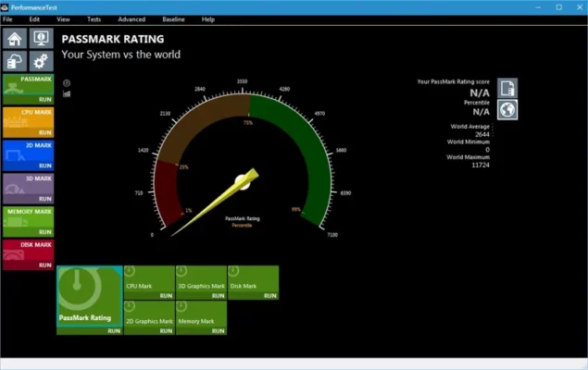Click the yellow gauge needle

coord(216,203)
